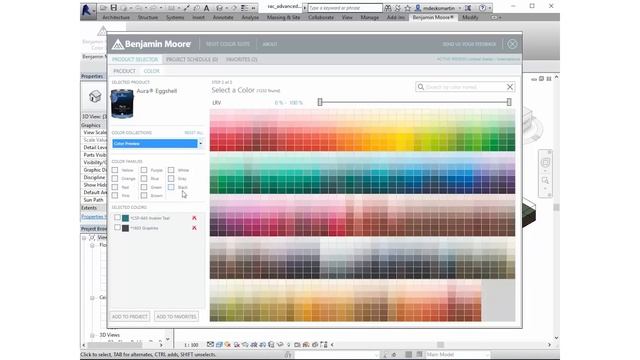The height and width of the screenshot is (360, 640).
Task: Click the zoom tool on navigation bar
Action: click(x=545, y=180)
